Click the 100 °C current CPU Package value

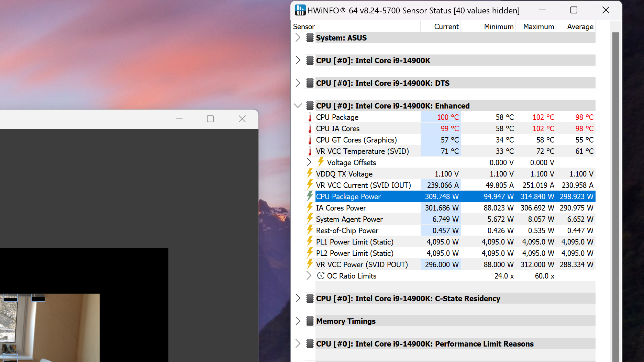click(x=448, y=117)
